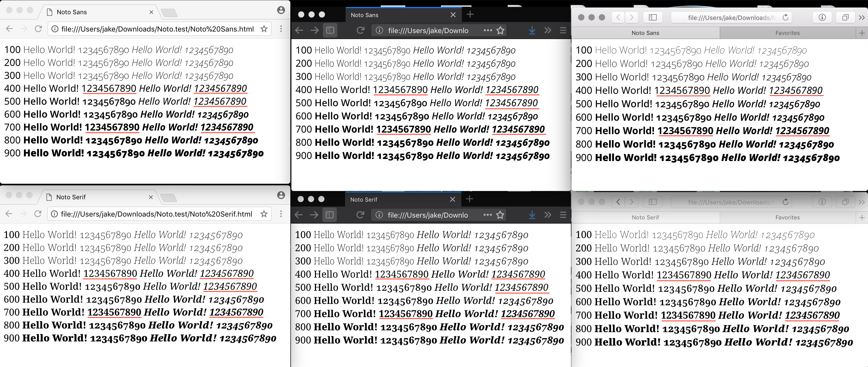Click the reload icon in Chrome's Noto Sans window
The height and width of the screenshot is (367, 868).
click(x=37, y=29)
